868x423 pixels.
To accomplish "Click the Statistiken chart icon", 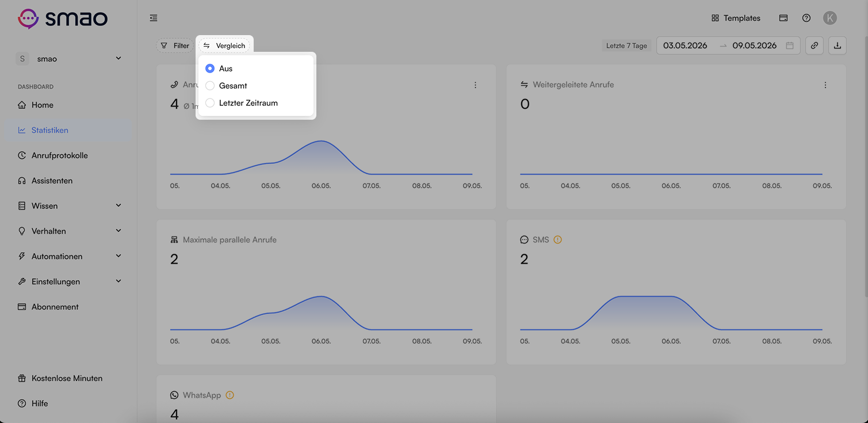I will coord(22,130).
